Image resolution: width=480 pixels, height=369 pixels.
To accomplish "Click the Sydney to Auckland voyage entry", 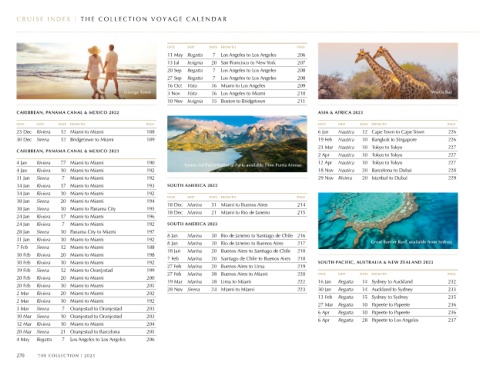I will [388, 282].
